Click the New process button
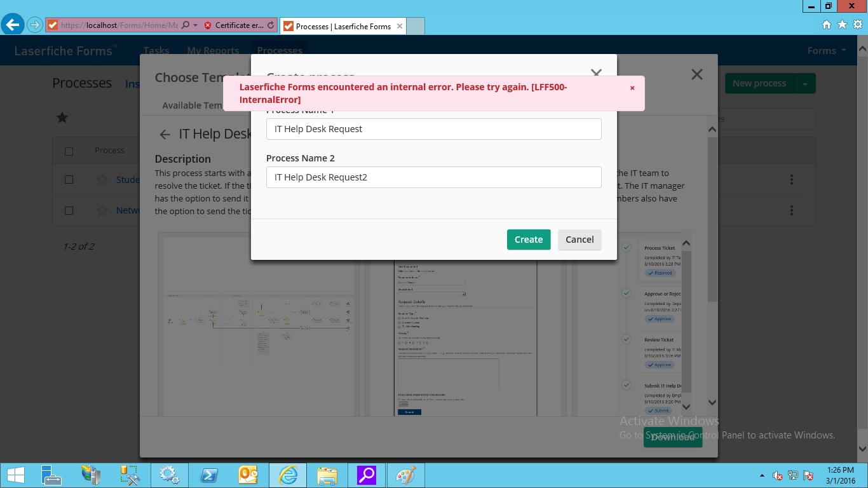The image size is (868, 488). [759, 84]
